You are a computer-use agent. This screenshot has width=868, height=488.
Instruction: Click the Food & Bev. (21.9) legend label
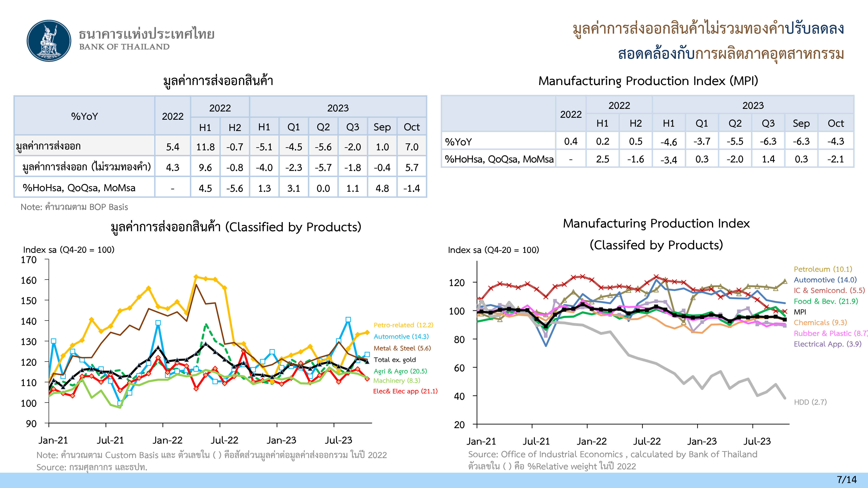point(825,301)
